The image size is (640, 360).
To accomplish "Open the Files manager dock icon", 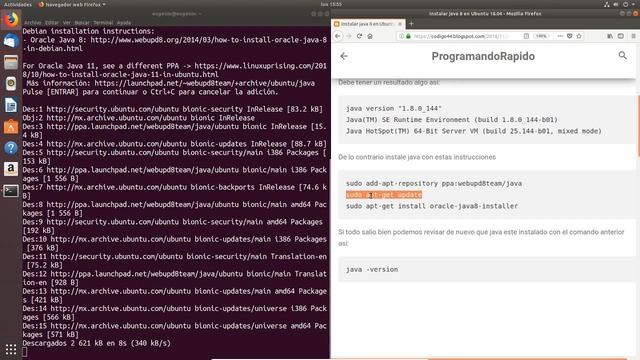I will click(11, 62).
